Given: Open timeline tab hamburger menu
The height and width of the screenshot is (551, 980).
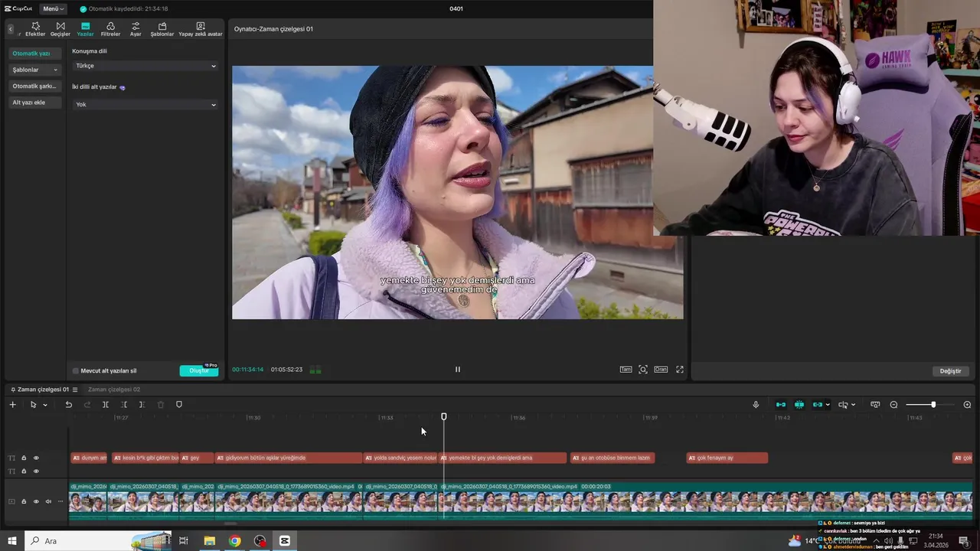Looking at the screenshot, I should [75, 390].
